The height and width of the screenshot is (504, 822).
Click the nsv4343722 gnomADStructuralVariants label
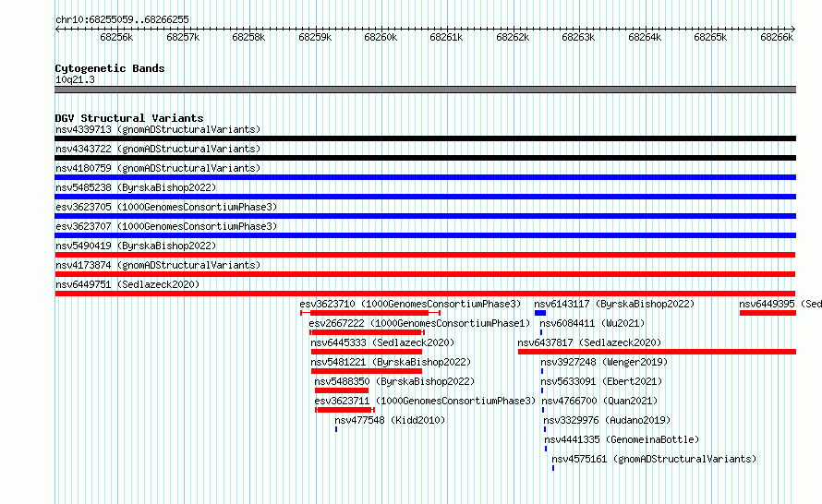pyautogui.click(x=158, y=149)
